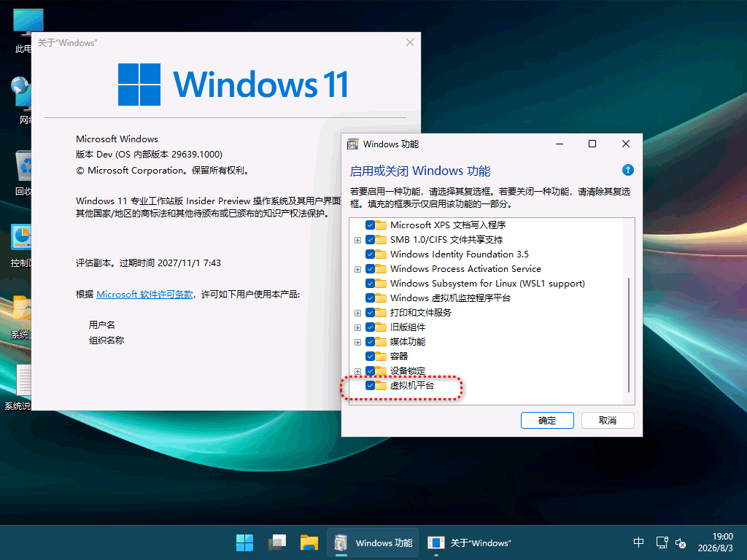Click the 中 input method indicator
The height and width of the screenshot is (560, 747).
click(x=638, y=542)
